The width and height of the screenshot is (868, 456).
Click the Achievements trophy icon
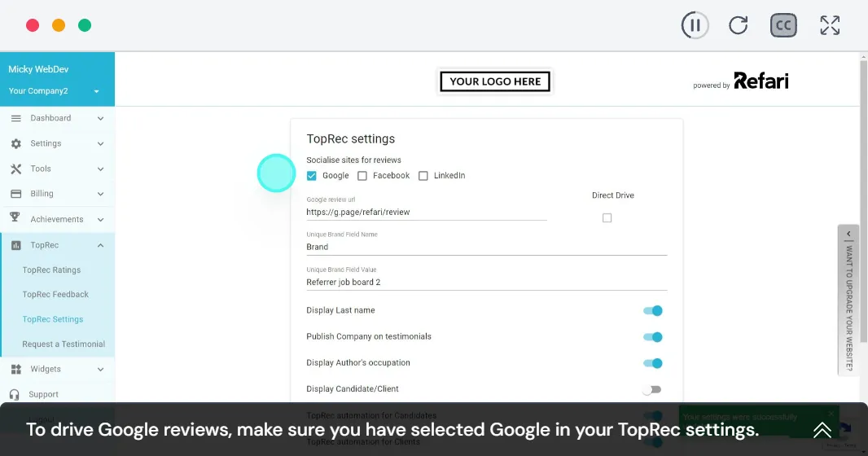click(x=15, y=218)
